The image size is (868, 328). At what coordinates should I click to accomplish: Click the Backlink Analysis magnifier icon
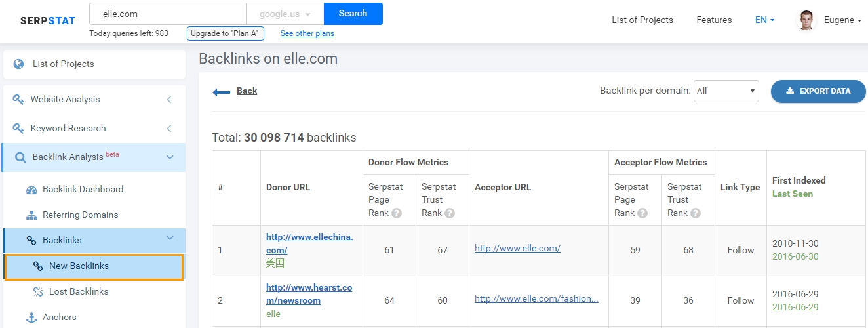pyautogui.click(x=20, y=157)
